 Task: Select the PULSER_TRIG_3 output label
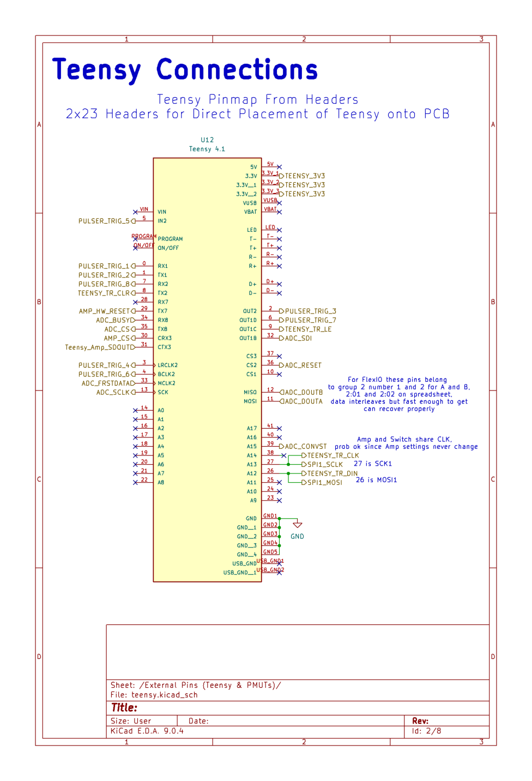tap(308, 311)
